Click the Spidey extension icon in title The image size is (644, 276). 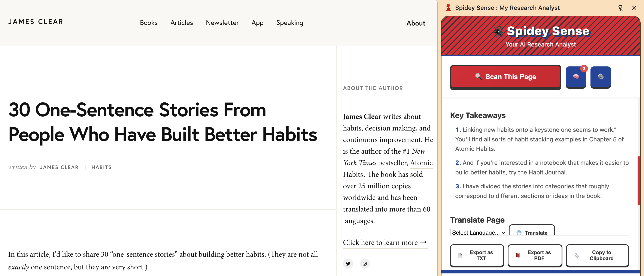[x=448, y=8]
